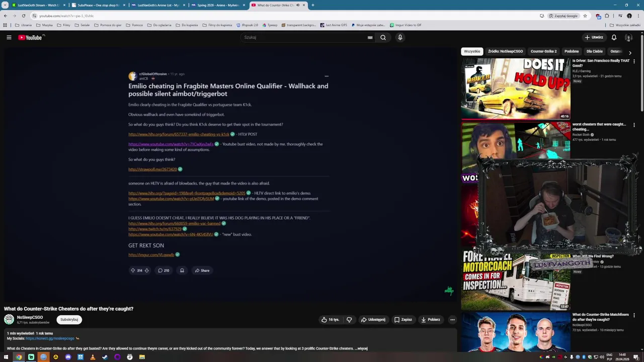Open the YouTube guide hamburger menu
Image resolution: width=644 pixels, height=362 pixels.
tap(9, 37)
